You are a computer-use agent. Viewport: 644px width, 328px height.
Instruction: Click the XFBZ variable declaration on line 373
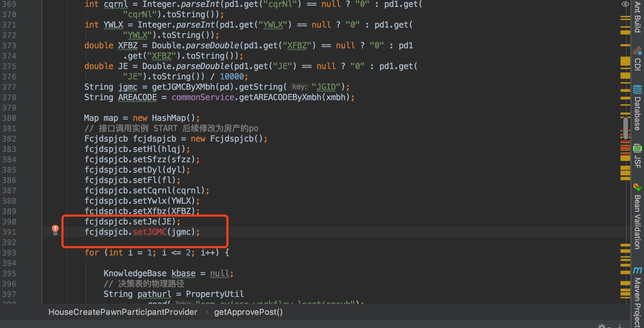128,46
